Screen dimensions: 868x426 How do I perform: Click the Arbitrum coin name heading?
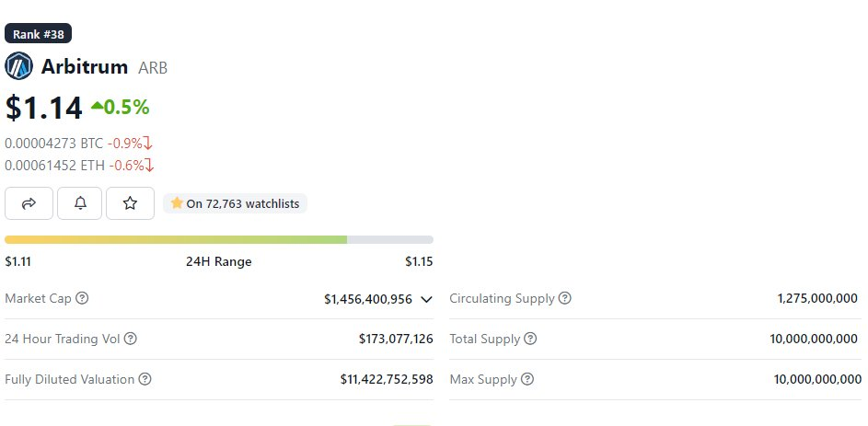coord(86,66)
